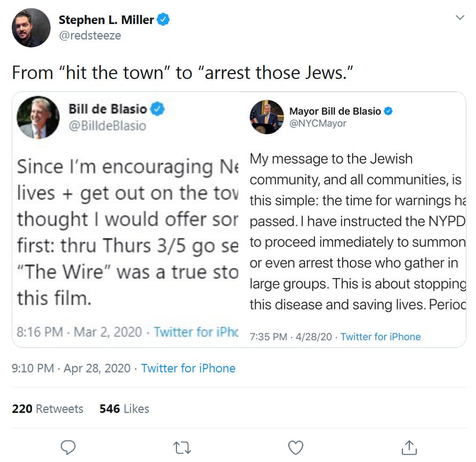Image resolution: width=476 pixels, height=462 pixels.
Task: Like the tweet with the heart icon
Action: pos(295,447)
